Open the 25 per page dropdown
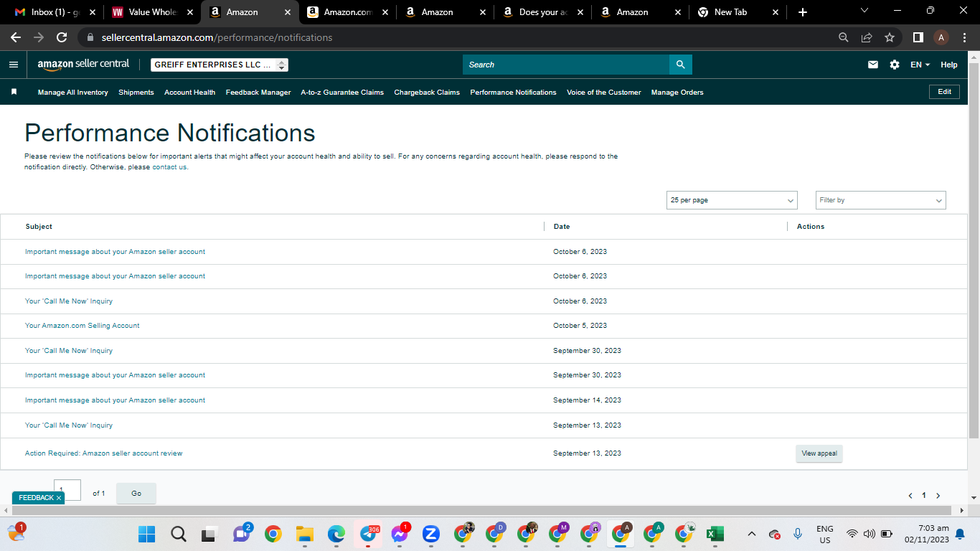 point(732,200)
